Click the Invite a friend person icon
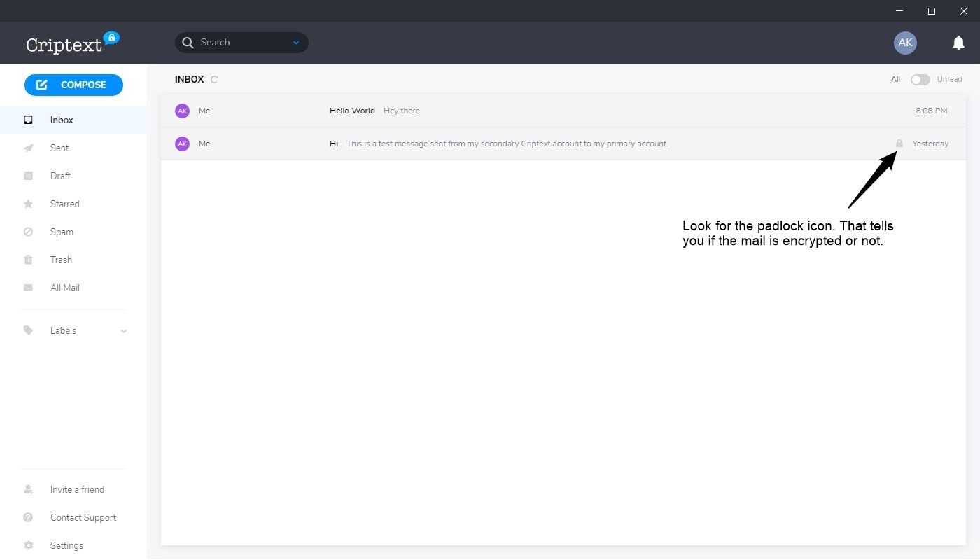980x560 pixels. pos(28,489)
